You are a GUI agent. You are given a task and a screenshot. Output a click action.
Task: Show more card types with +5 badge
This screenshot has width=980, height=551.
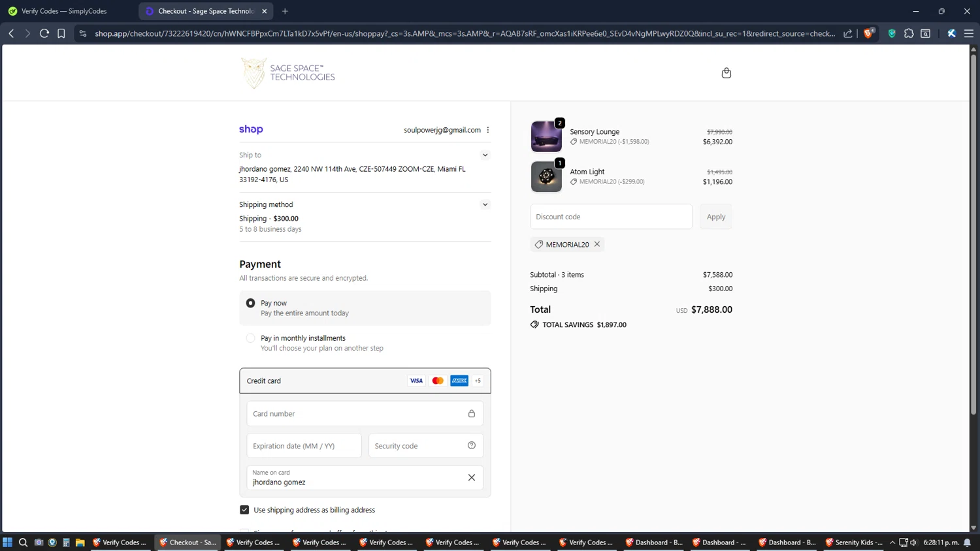478,381
